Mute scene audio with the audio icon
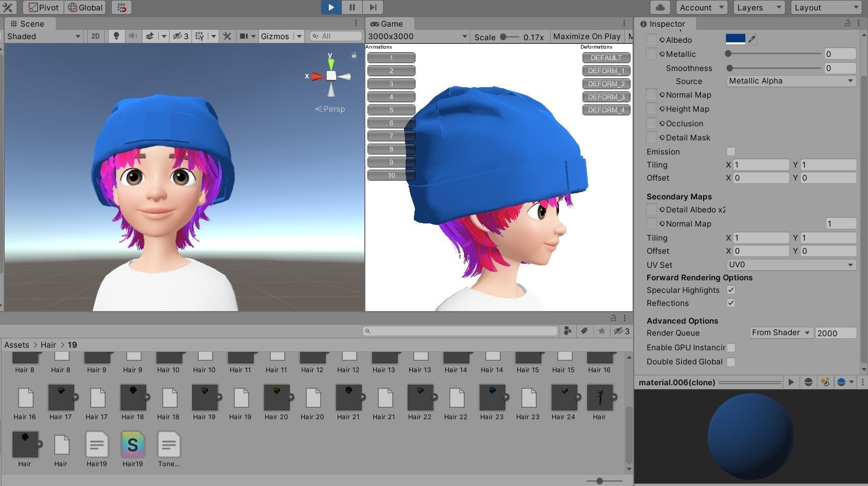 (x=133, y=36)
